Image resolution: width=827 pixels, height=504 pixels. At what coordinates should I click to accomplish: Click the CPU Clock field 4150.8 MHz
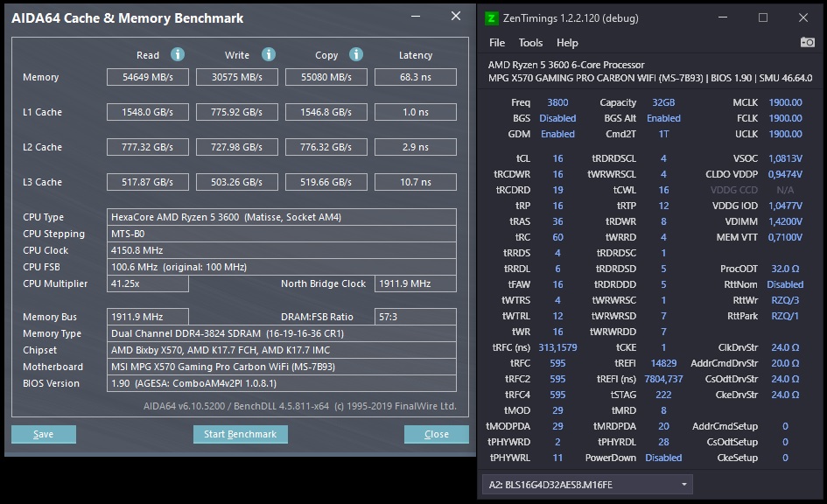[282, 250]
